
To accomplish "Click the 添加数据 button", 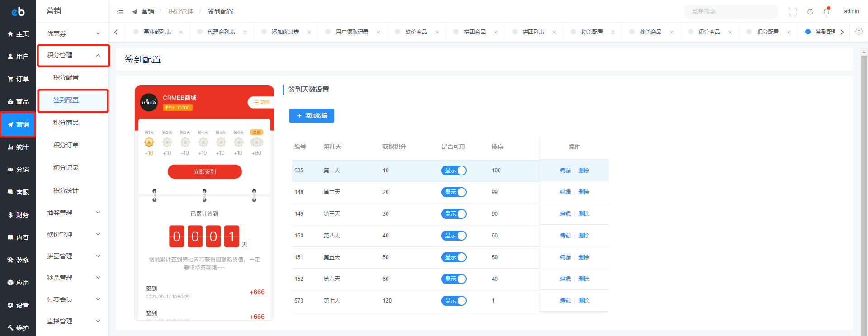I will click(311, 116).
